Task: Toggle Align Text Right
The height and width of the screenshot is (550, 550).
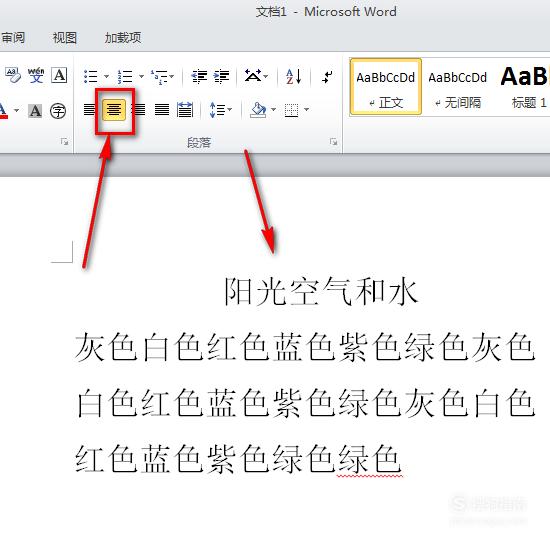Action: [140, 110]
